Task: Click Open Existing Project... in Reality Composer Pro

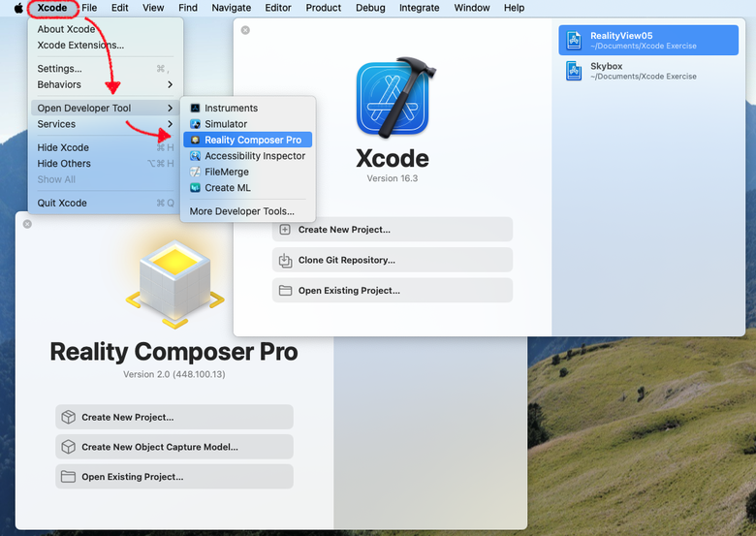Action: pos(174,477)
